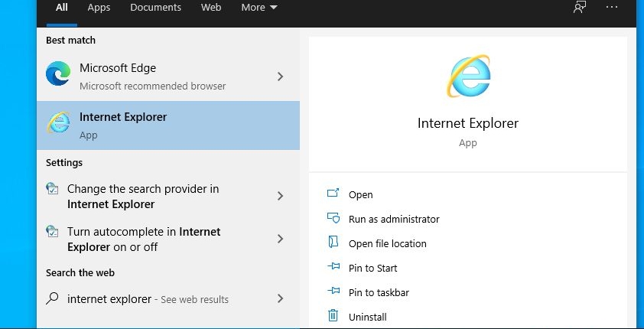Click the Run as administrator shield icon

(x=333, y=218)
